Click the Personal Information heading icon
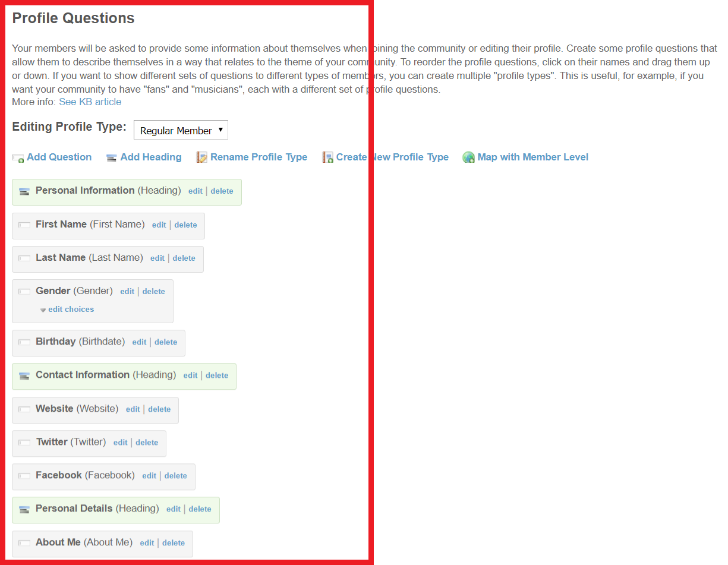This screenshot has height=565, width=728. pyautogui.click(x=24, y=191)
